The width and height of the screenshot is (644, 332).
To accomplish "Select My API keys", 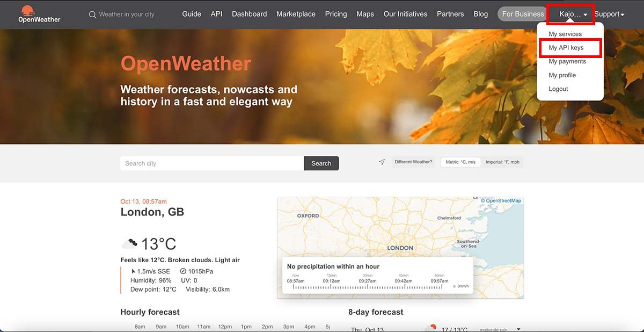I will [566, 48].
